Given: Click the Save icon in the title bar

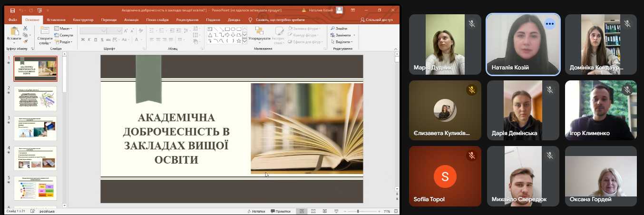Looking at the screenshot, I should [x=12, y=10].
